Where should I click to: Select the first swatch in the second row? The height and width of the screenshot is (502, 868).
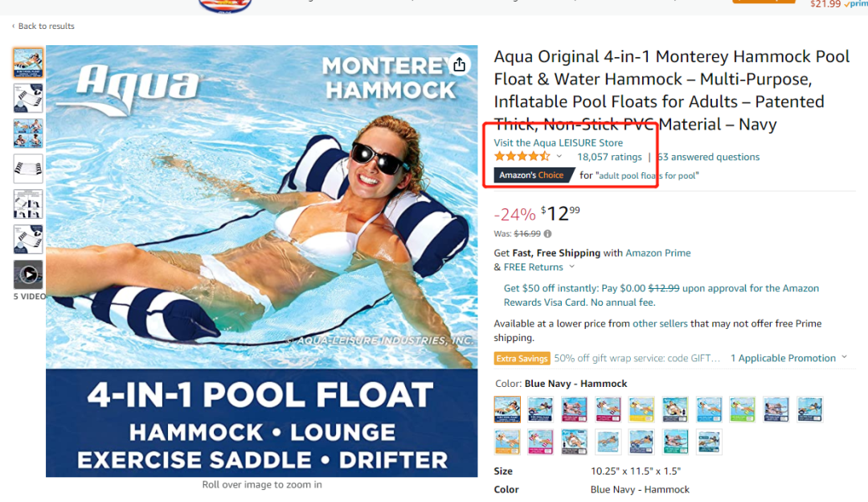507,442
